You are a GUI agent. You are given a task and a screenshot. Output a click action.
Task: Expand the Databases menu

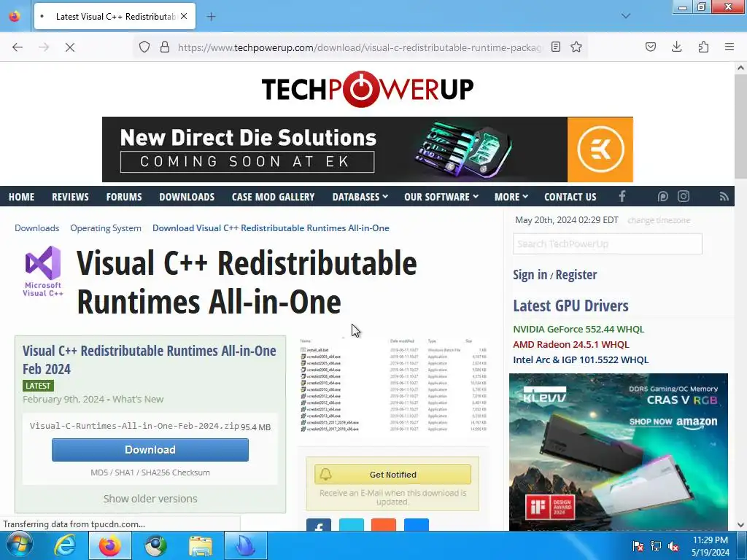pyautogui.click(x=360, y=197)
